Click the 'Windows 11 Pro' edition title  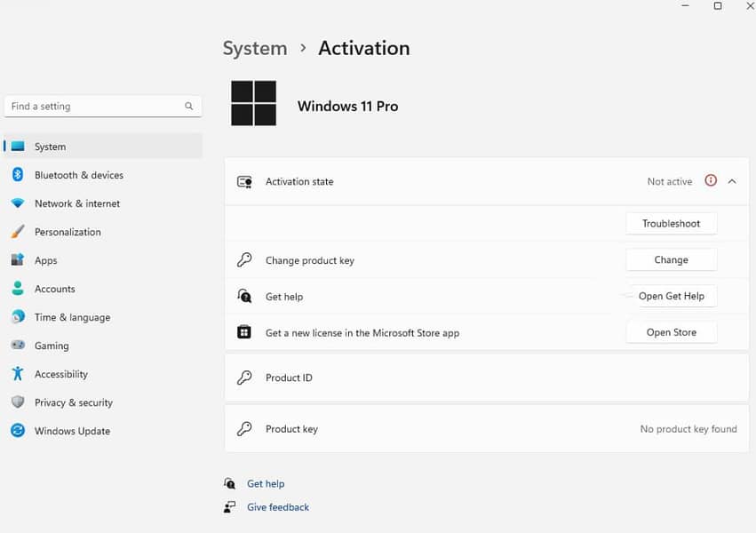click(347, 106)
